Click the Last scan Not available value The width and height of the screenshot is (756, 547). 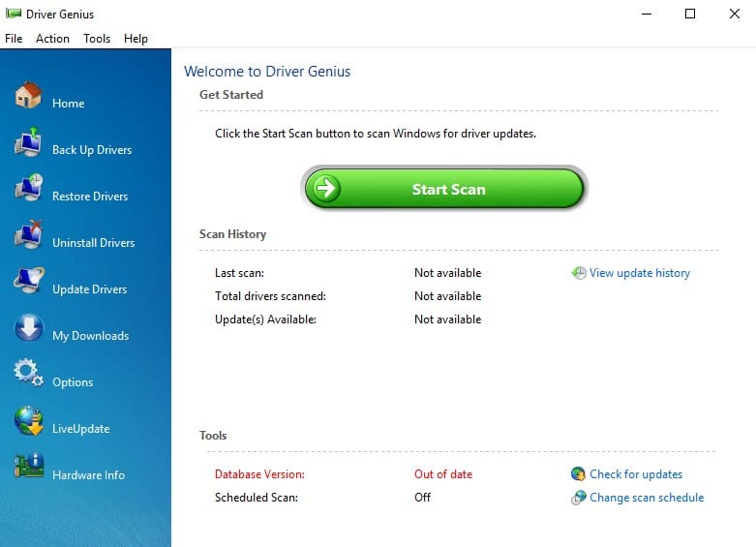pos(447,273)
